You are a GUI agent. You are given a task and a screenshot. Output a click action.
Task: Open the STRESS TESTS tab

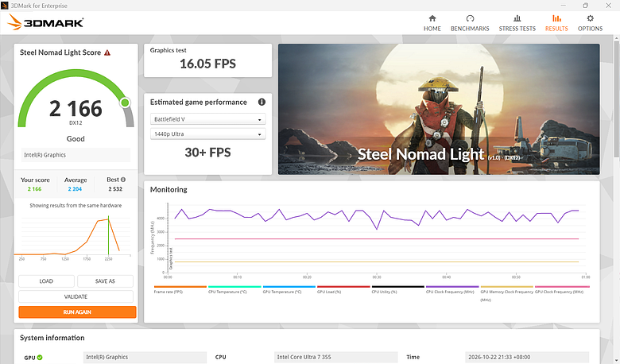point(517,23)
